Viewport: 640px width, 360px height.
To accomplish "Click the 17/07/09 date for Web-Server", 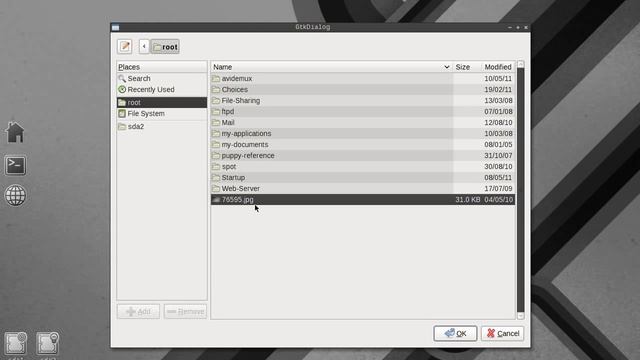I will pos(498,189).
